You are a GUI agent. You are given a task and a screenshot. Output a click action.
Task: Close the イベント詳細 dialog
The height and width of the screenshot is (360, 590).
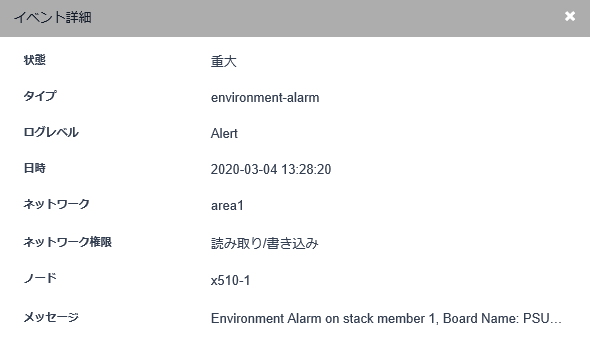[570, 16]
